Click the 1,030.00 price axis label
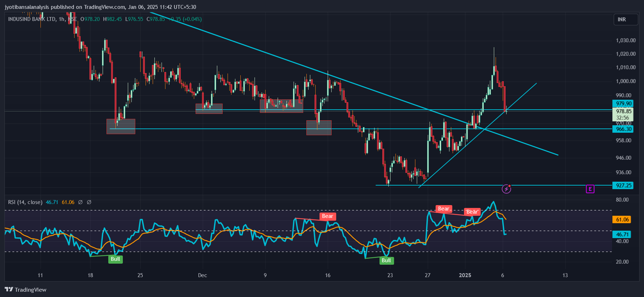 [626, 40]
